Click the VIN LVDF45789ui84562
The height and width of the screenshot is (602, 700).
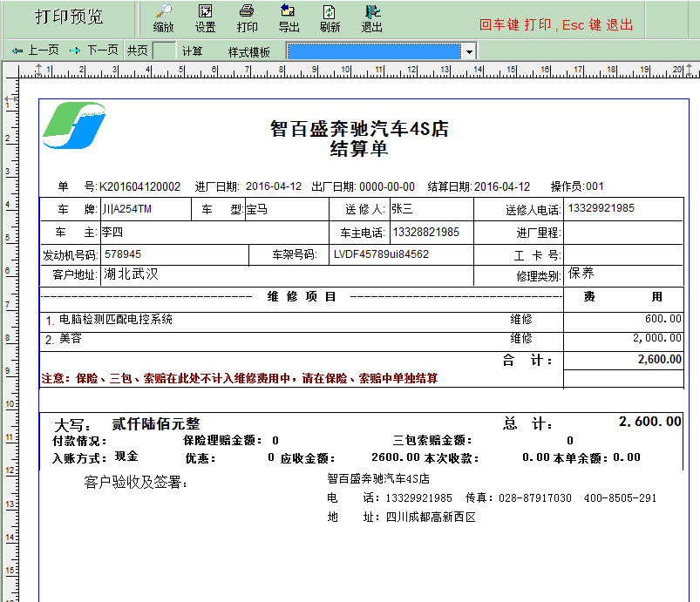coord(381,254)
